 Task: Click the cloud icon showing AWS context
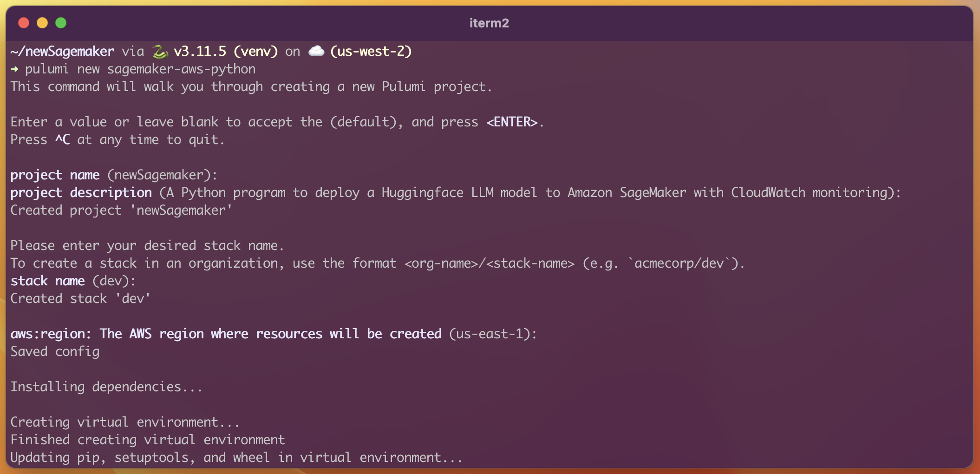(x=317, y=51)
